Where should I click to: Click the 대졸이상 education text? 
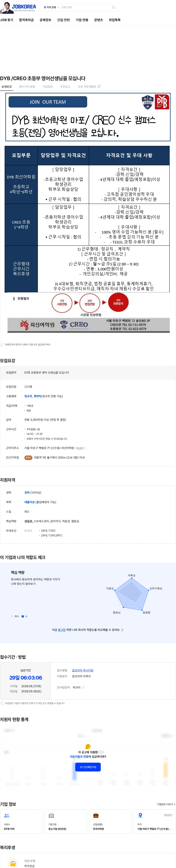[x=29, y=502]
